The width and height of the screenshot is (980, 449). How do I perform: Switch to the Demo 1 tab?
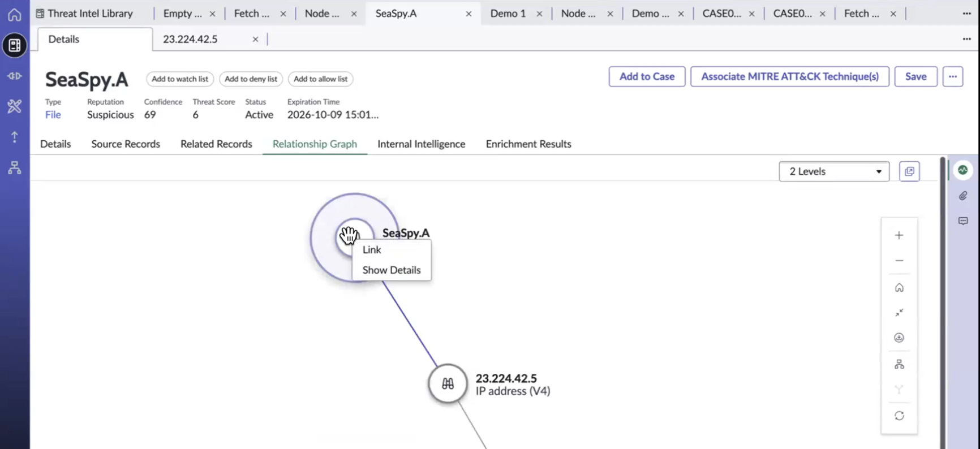tap(508, 14)
